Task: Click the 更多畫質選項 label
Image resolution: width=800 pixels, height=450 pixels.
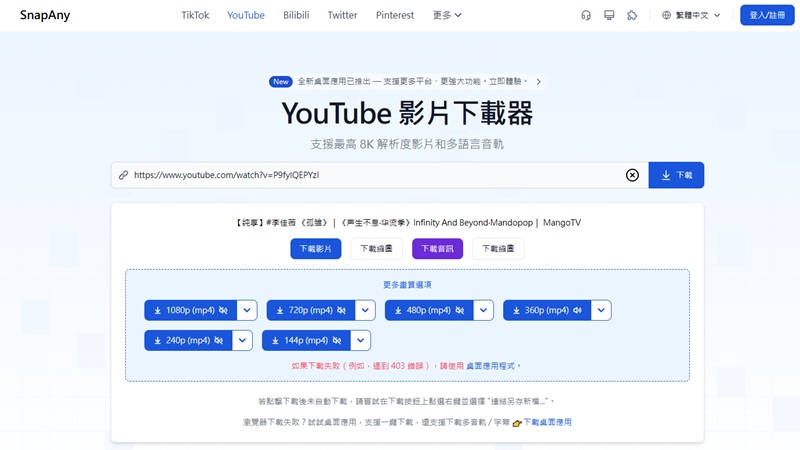Action: pos(407,285)
